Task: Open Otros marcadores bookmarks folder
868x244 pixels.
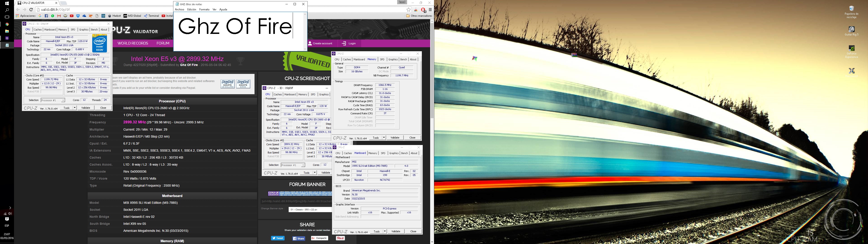Action: coord(419,16)
